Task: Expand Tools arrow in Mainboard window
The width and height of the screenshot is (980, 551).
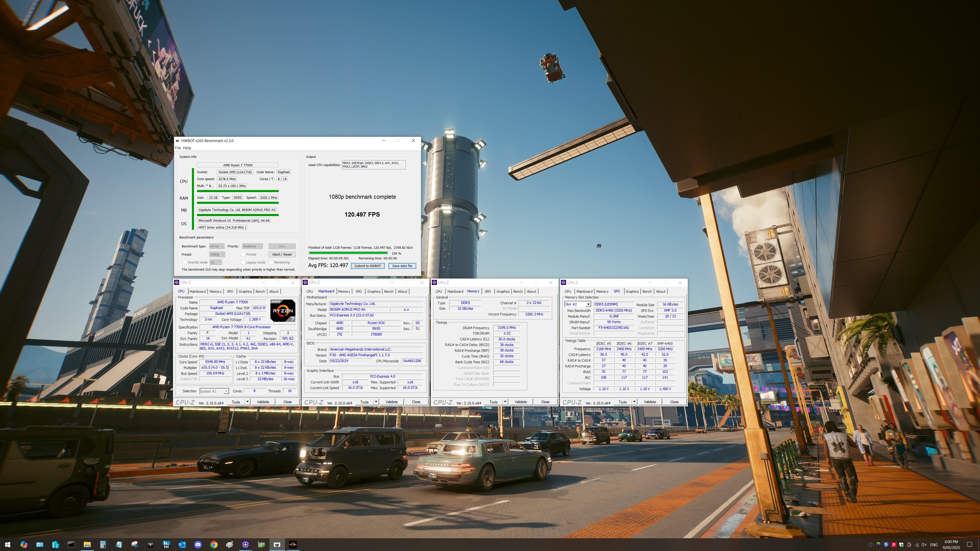Action: pyautogui.click(x=376, y=402)
